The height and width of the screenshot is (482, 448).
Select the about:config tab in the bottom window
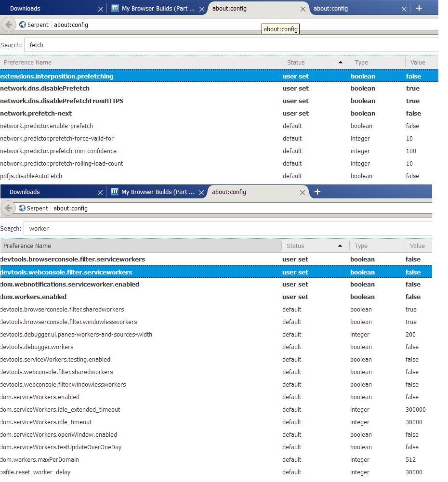pos(258,192)
